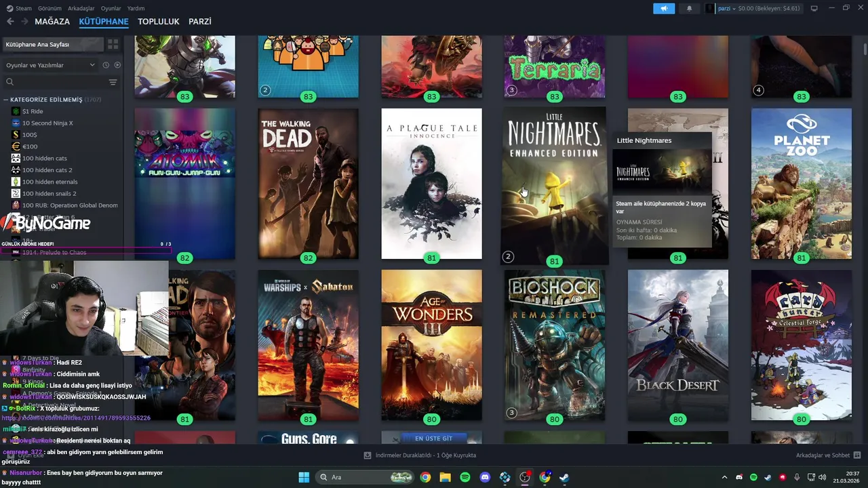
Task: Open the Yardım menu
Action: (136, 8)
